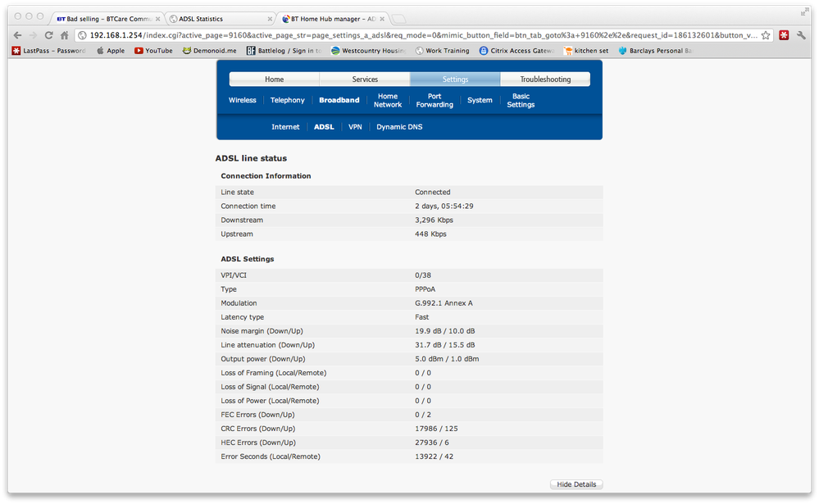Click the Modulation value 'G.992.1 Annex A'
This screenshot has width=819, height=504.
[444, 303]
